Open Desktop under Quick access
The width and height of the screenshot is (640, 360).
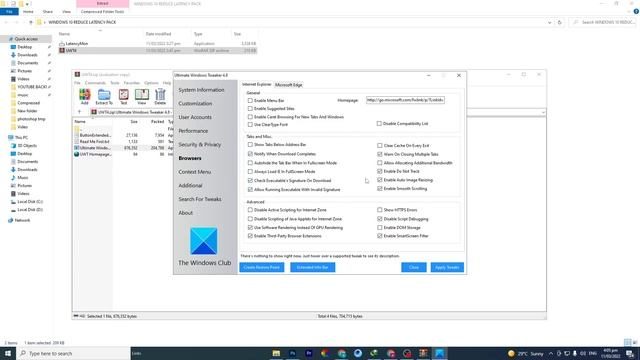click(x=24, y=47)
